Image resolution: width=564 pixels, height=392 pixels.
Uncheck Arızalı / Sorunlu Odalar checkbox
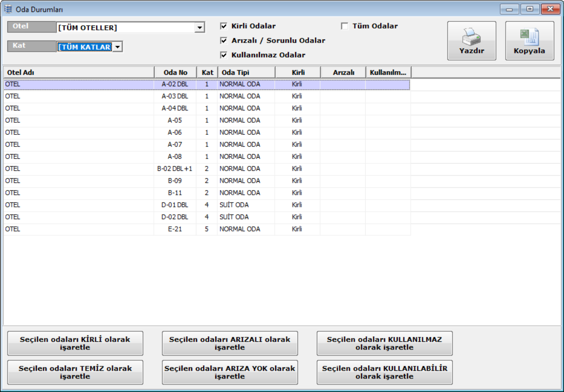tap(223, 41)
